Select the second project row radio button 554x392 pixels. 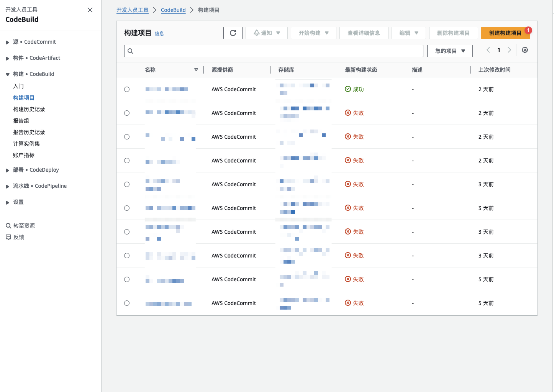(x=127, y=113)
